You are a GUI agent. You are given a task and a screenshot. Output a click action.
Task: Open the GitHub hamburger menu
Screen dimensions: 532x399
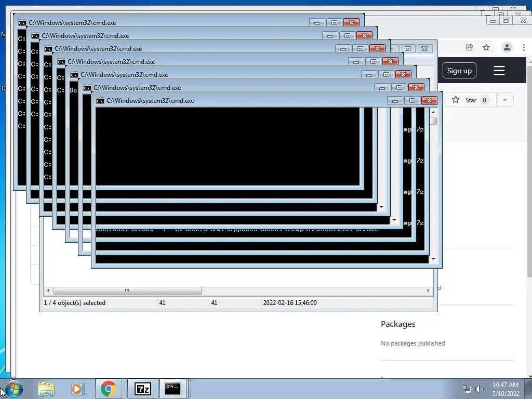tap(499, 71)
